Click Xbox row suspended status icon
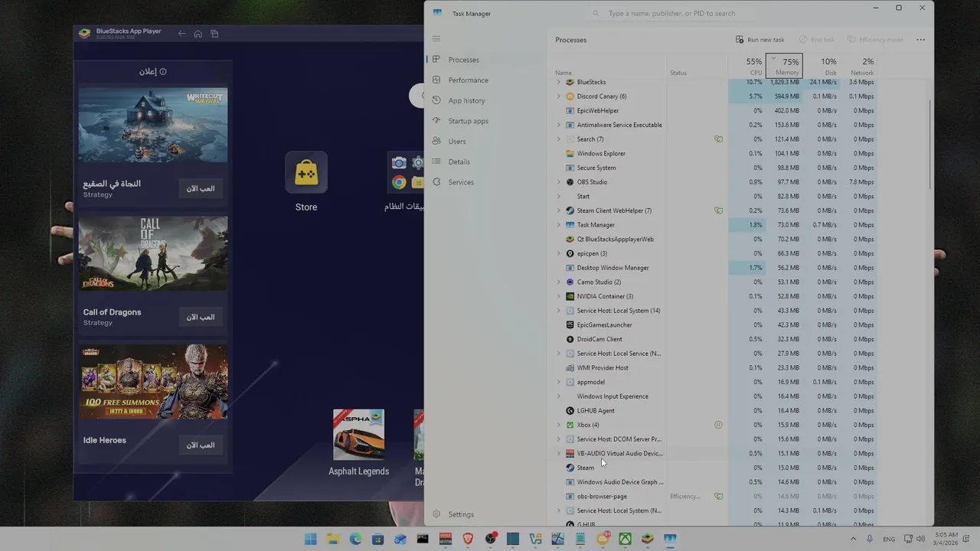Image resolution: width=980 pixels, height=551 pixels. point(718,425)
